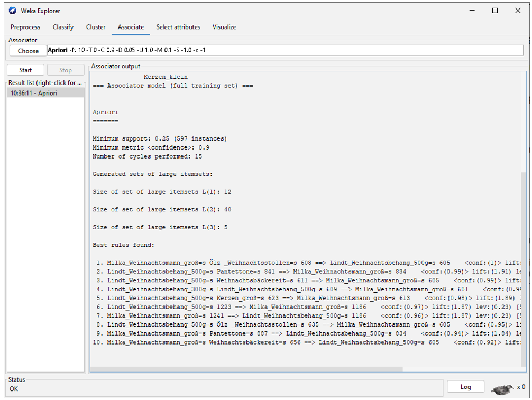Minimize the Weka Explorer window
Image resolution: width=532 pixels, height=400 pixels.
click(472, 11)
